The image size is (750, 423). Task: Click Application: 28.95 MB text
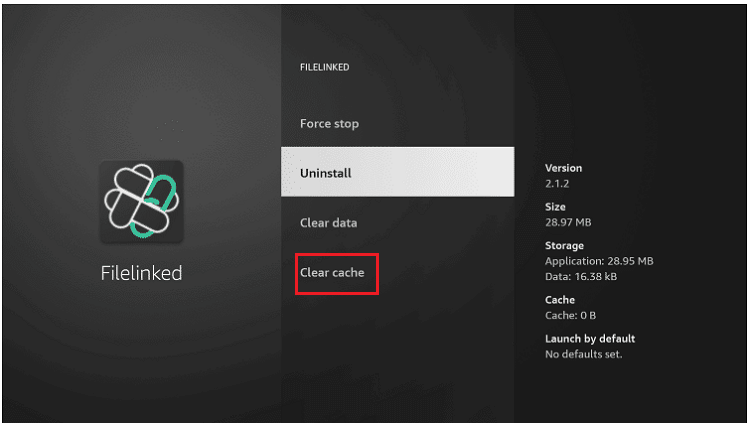pyautogui.click(x=599, y=261)
